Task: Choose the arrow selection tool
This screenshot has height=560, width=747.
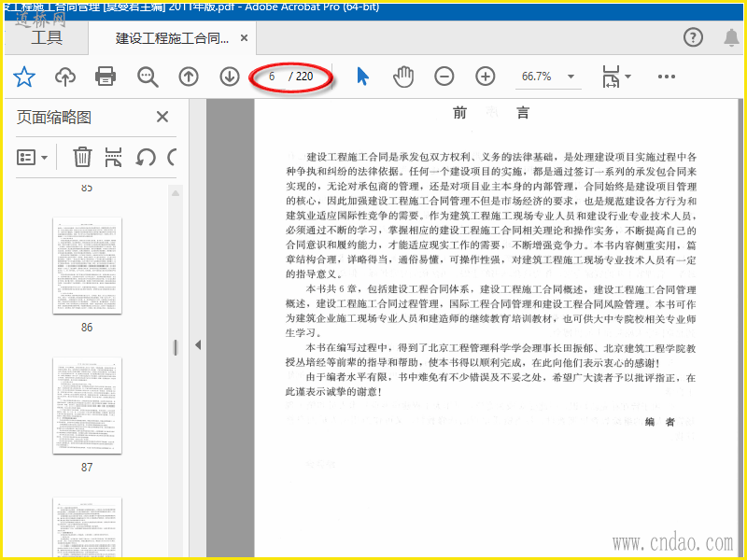Action: click(362, 77)
